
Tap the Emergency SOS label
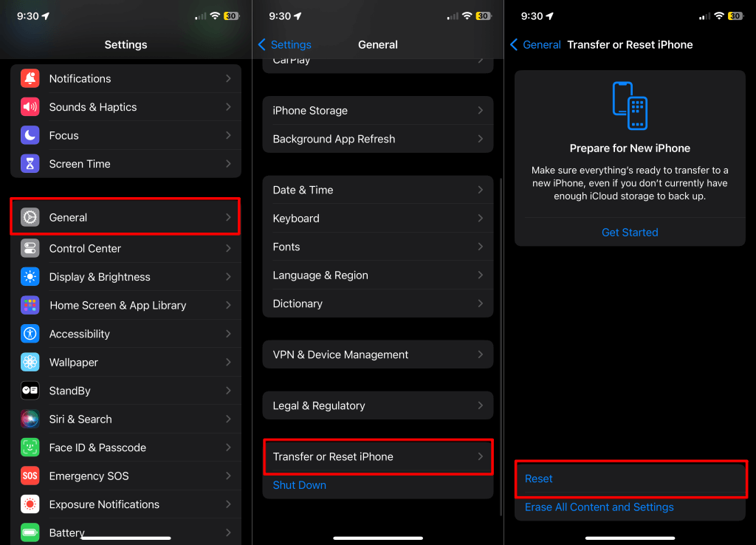89,476
